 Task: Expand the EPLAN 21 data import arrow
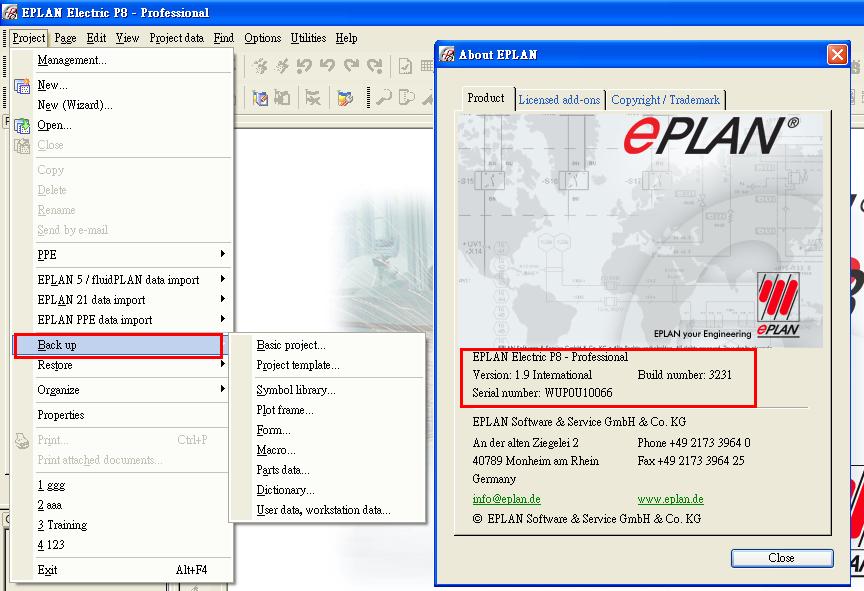[x=223, y=299]
